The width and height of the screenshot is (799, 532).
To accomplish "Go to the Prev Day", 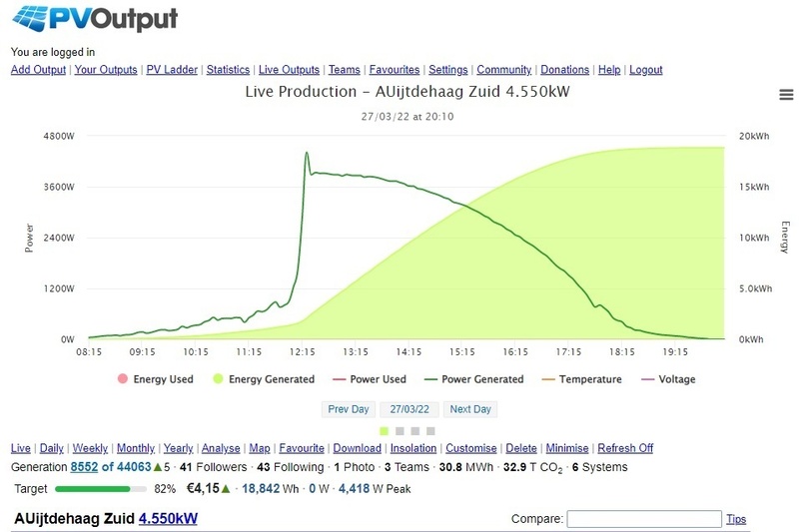I will [x=349, y=409].
